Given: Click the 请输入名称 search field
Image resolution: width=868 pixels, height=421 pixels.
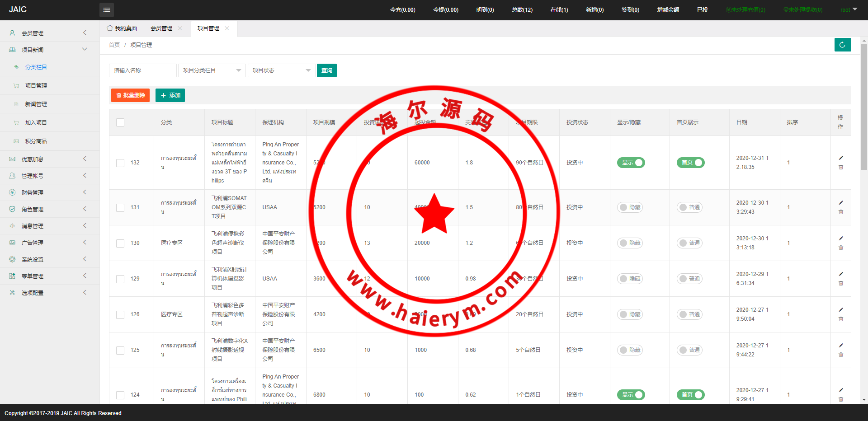Looking at the screenshot, I should [142, 70].
